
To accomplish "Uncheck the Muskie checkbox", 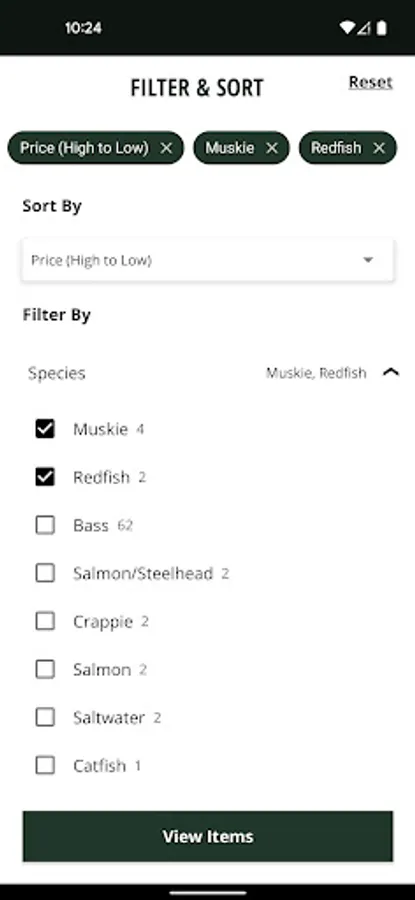I will [x=45, y=429].
